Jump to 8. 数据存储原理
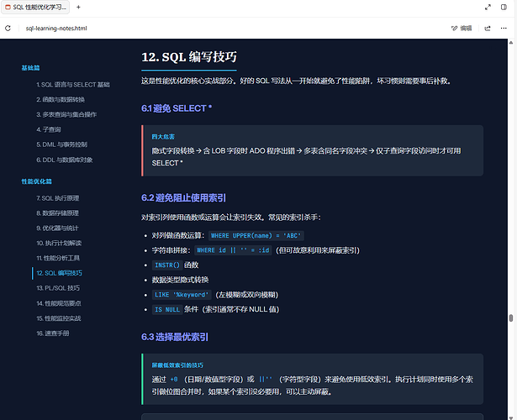The image size is (517, 420). coord(58,213)
